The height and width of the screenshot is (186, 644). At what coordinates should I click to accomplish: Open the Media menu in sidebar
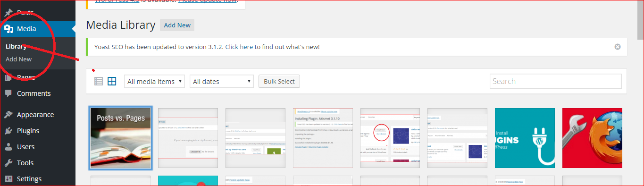(x=38, y=29)
